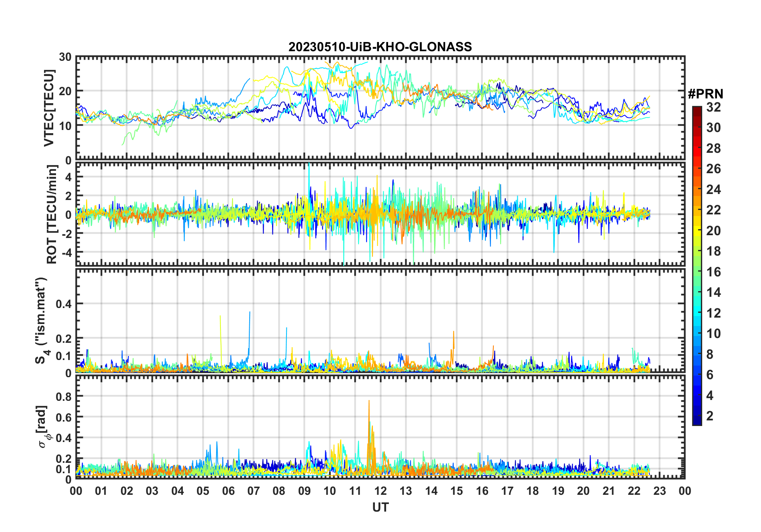The image size is (761, 532).
Task: Click the ROT axis tick label -4
Action: [x=66, y=252]
